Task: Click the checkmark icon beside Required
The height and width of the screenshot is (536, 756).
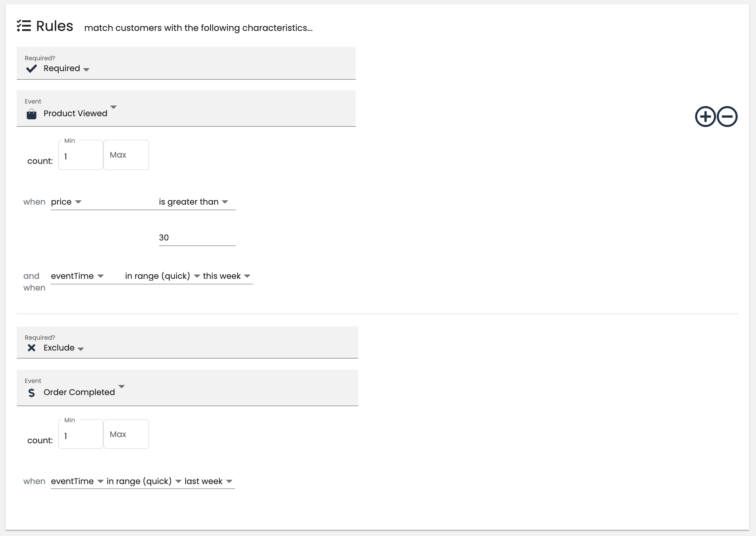Action: (x=31, y=68)
